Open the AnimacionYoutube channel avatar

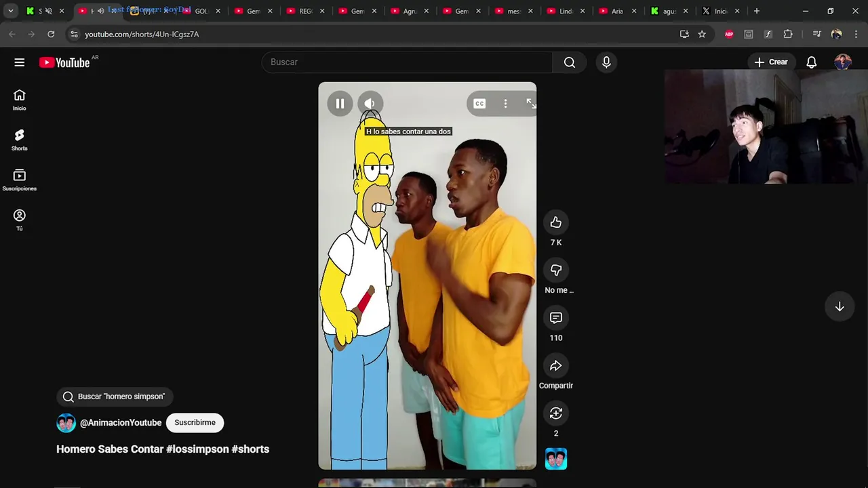tap(66, 422)
